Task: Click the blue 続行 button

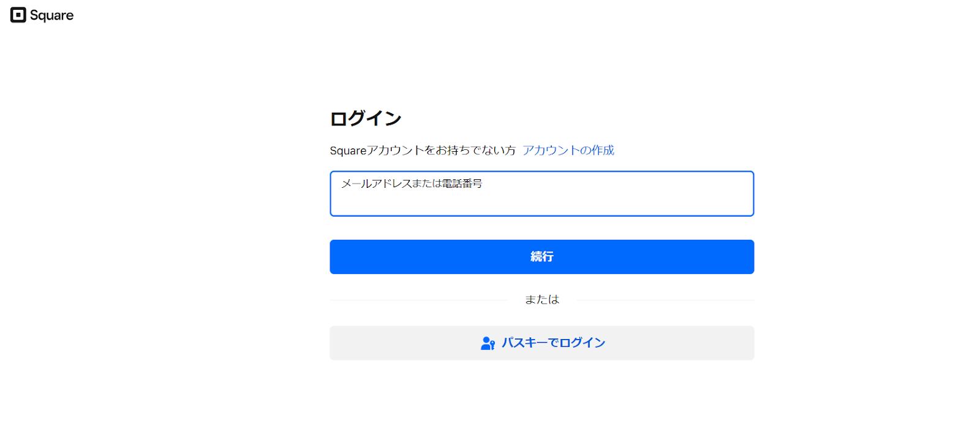Action: [x=541, y=257]
